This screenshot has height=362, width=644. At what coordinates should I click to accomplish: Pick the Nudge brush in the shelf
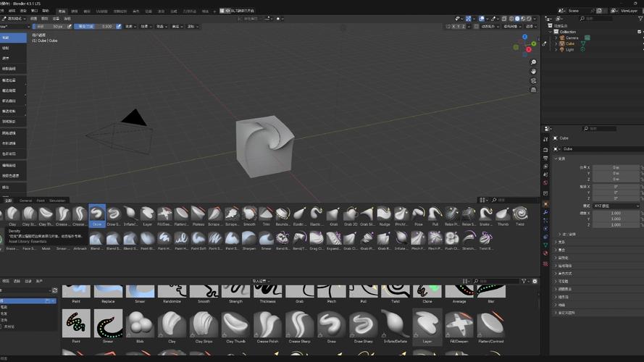coord(385,216)
